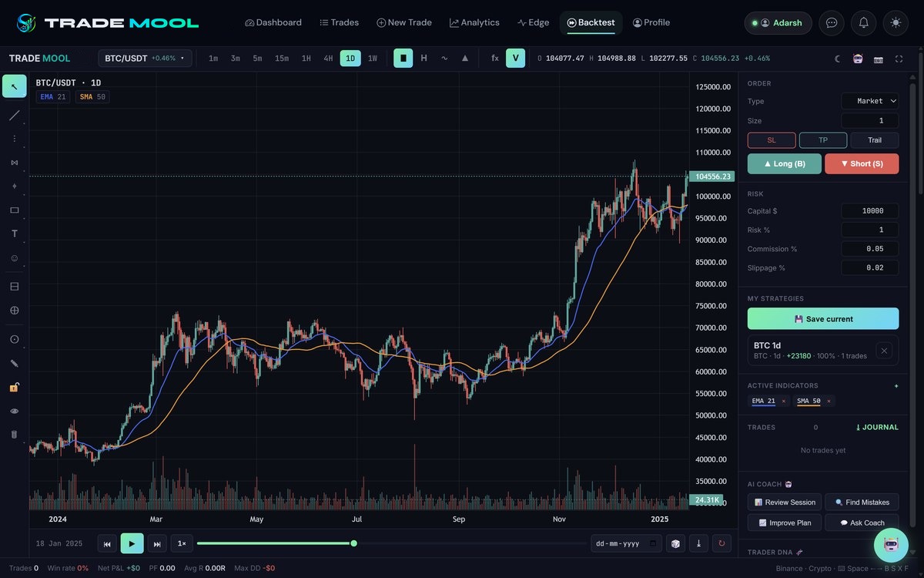The image size is (924, 578).
Task: Switch to H (Heikin) chart type
Action: click(x=423, y=58)
